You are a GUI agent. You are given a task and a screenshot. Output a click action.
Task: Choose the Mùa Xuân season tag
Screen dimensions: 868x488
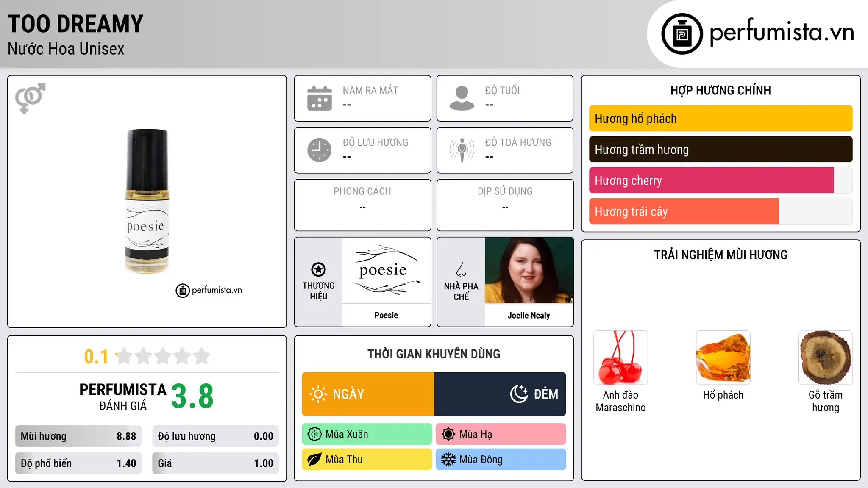click(x=367, y=434)
